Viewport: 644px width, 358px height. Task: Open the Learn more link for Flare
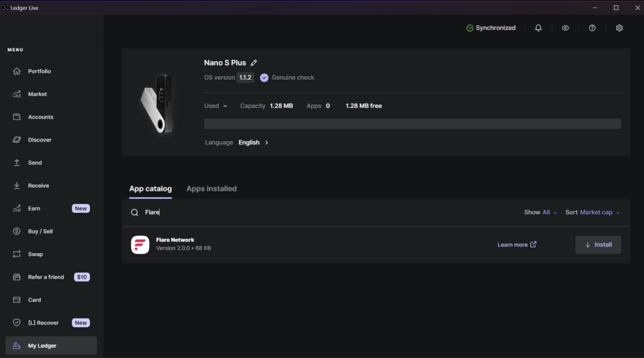[516, 245]
